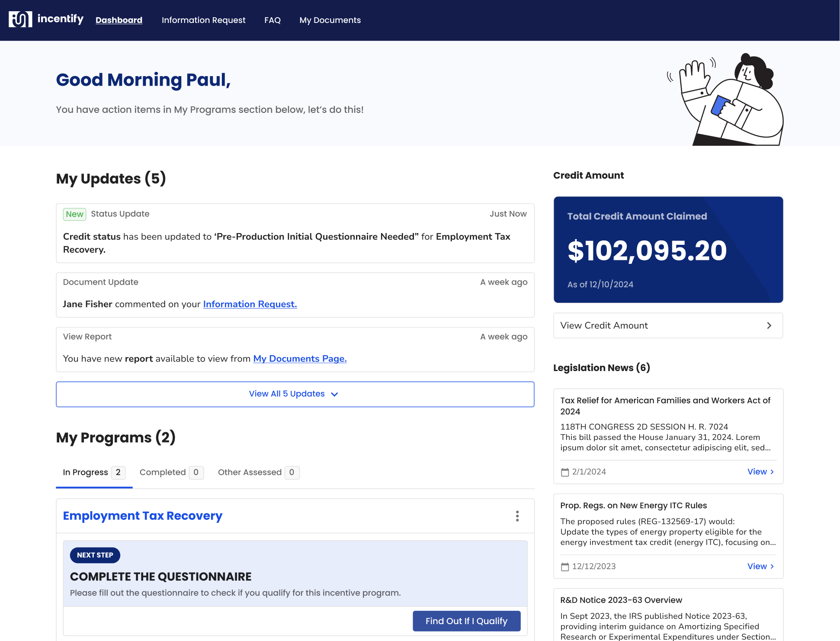Open the FAQ page
The image size is (840, 641).
coord(273,20)
